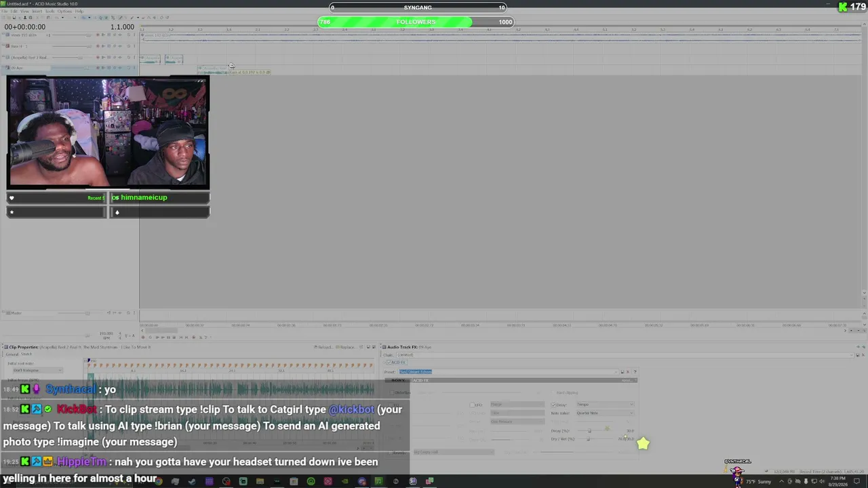
Task: Click the 2.1 mark on the beat ruler
Action: point(258,30)
